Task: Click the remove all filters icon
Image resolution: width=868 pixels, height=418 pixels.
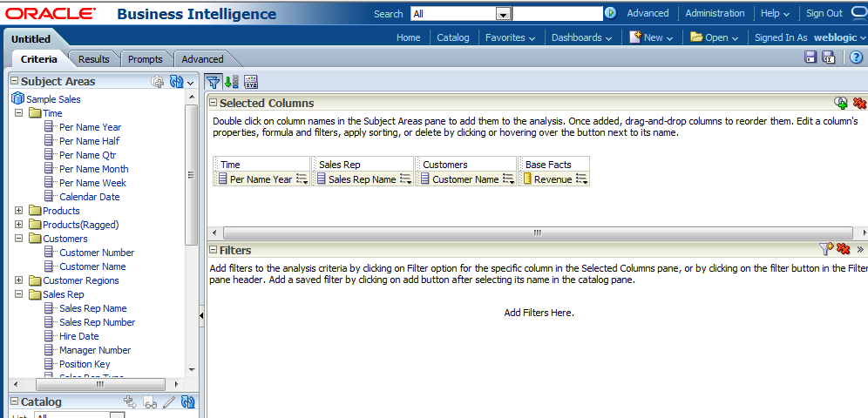Action: click(x=843, y=249)
